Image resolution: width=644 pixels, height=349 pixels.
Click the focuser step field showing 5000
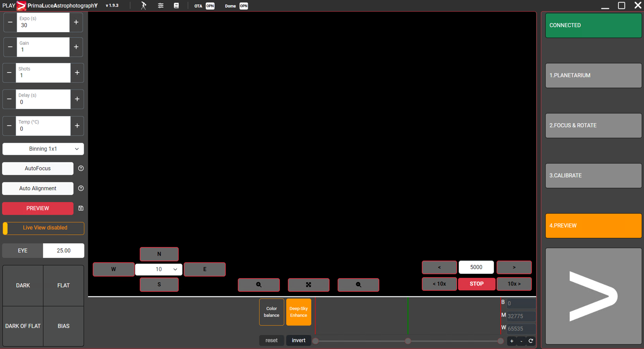click(x=476, y=267)
